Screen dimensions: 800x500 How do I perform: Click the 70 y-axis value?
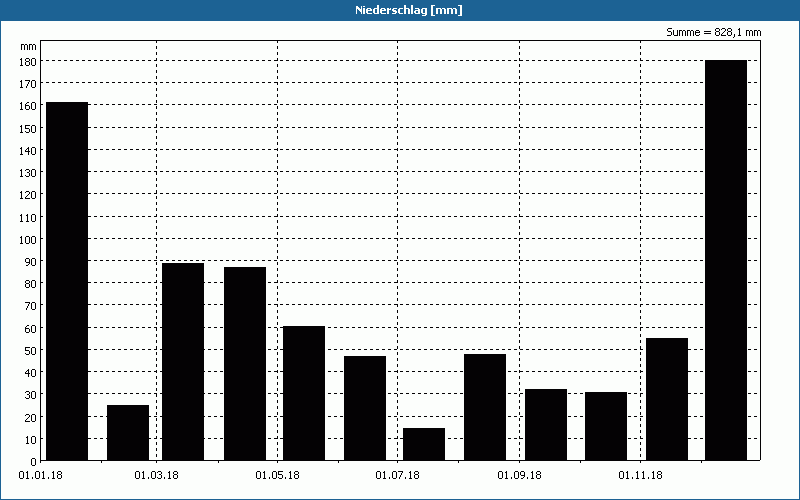pyautogui.click(x=31, y=306)
